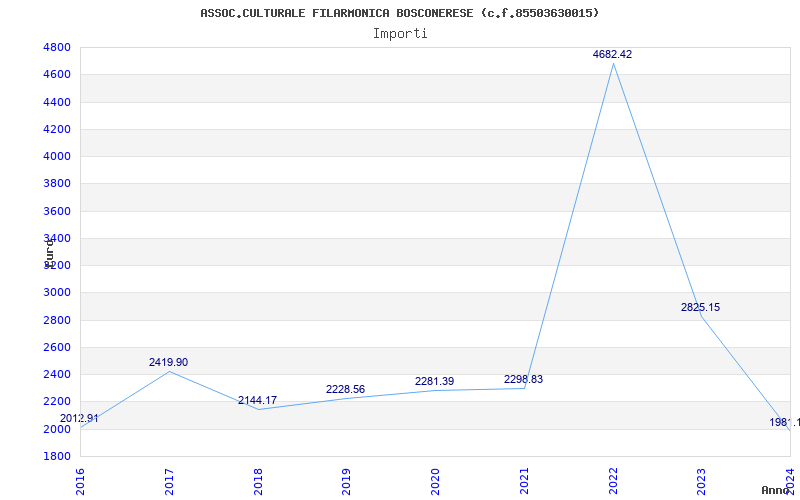Image resolution: width=800 pixels, height=500 pixels.
Task: Click the 2000 y-axis value
Action: [x=57, y=429]
